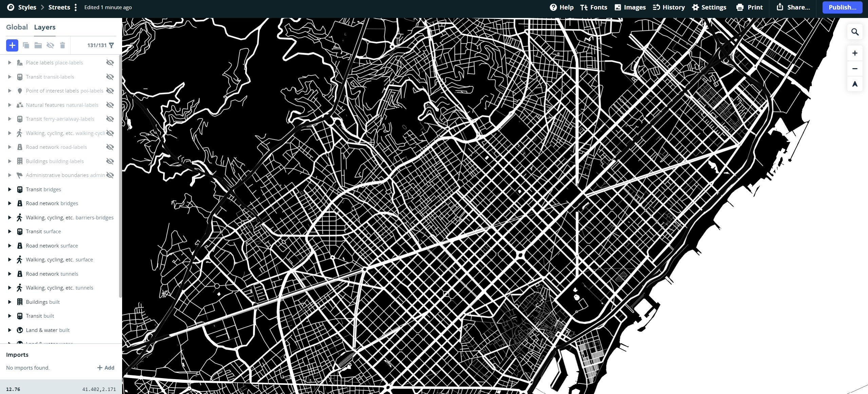The image size is (868, 394).
Task: Switch to the Global tab
Action: coord(17,27)
